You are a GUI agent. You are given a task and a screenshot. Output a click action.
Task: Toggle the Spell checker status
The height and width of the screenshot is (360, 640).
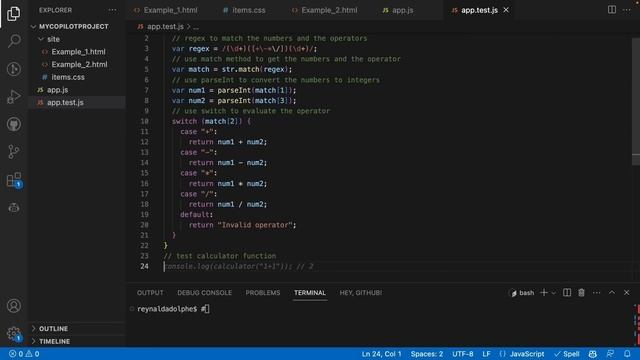click(567, 354)
